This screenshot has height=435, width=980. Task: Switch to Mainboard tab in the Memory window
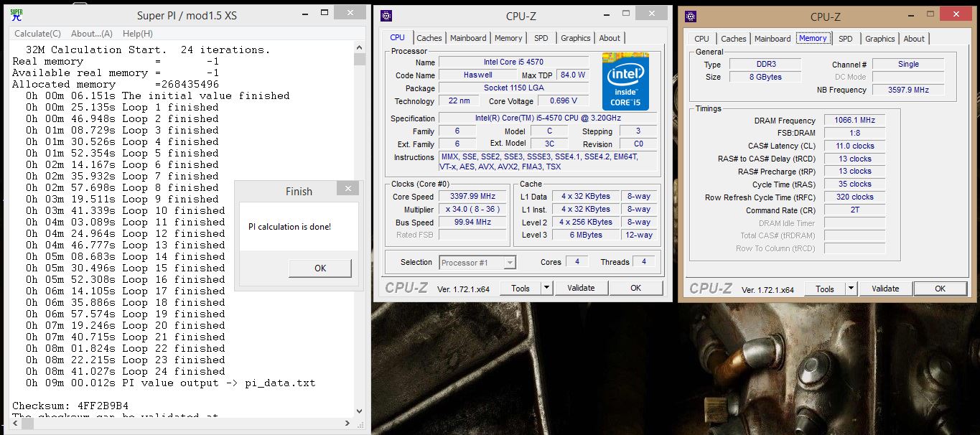[x=773, y=39]
